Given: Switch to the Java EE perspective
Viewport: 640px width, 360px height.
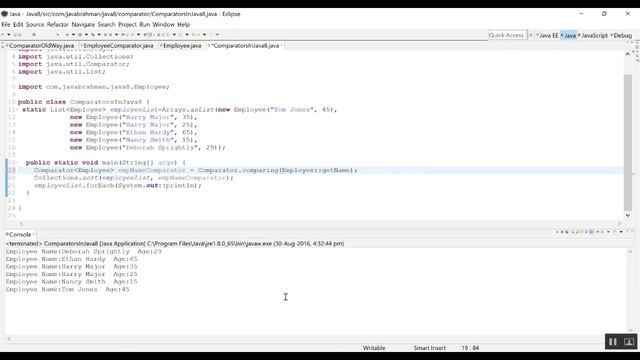Looking at the screenshot, I should pos(547,36).
